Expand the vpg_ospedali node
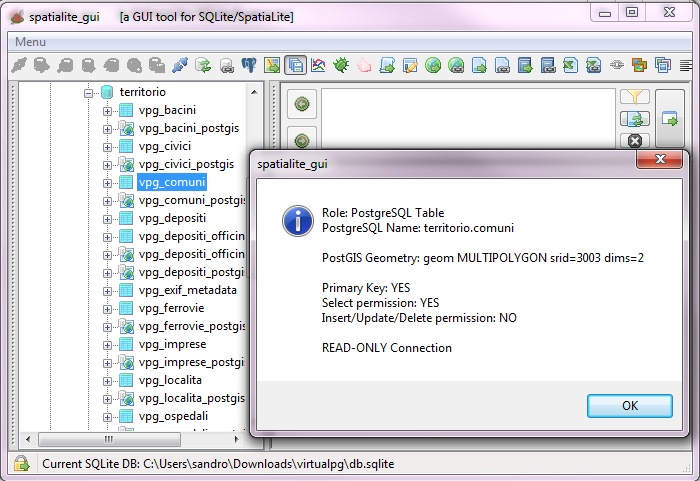Image resolution: width=700 pixels, height=481 pixels. point(107,417)
